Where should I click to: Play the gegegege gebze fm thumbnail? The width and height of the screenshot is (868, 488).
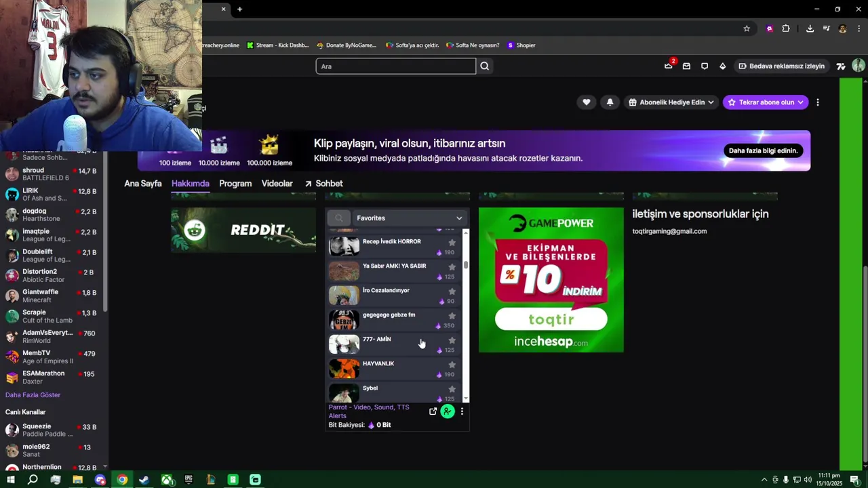[x=344, y=320]
